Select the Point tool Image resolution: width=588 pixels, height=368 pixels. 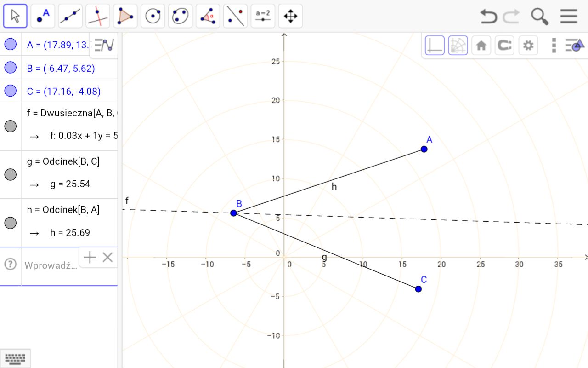[x=43, y=17]
